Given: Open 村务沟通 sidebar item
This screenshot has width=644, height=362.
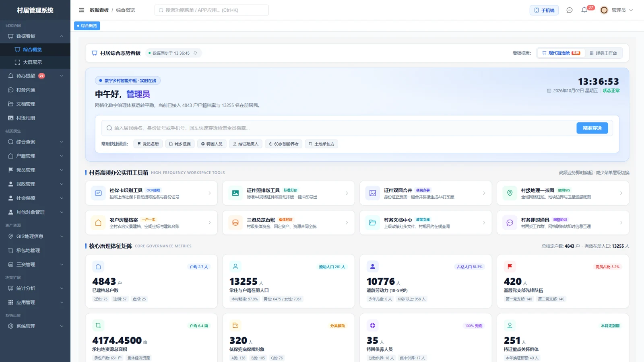Looking at the screenshot, I should click(35, 90).
